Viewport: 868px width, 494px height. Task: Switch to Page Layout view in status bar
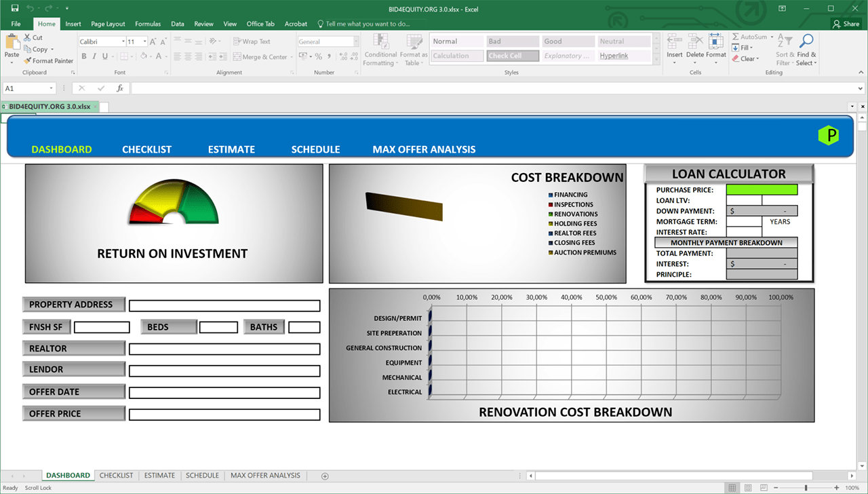749,488
